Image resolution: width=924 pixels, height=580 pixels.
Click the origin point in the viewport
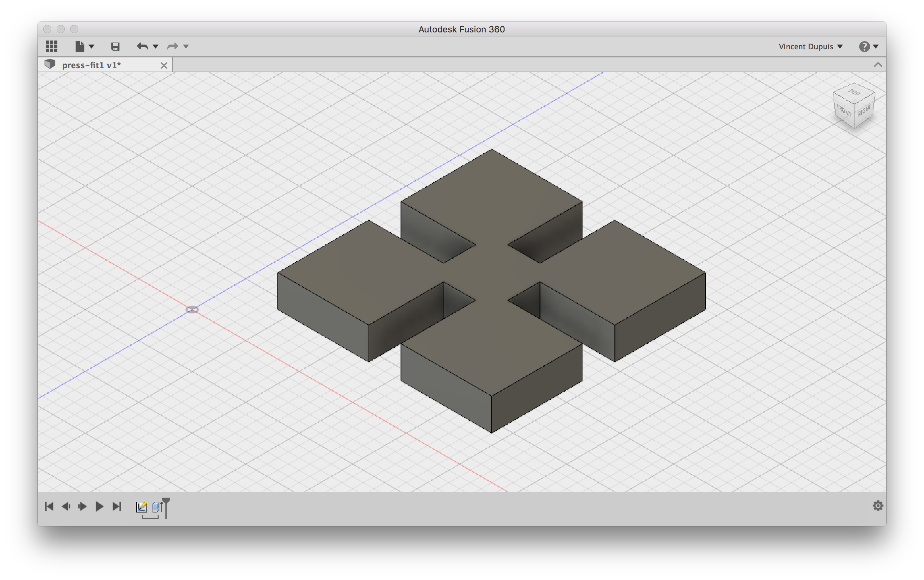(192, 309)
